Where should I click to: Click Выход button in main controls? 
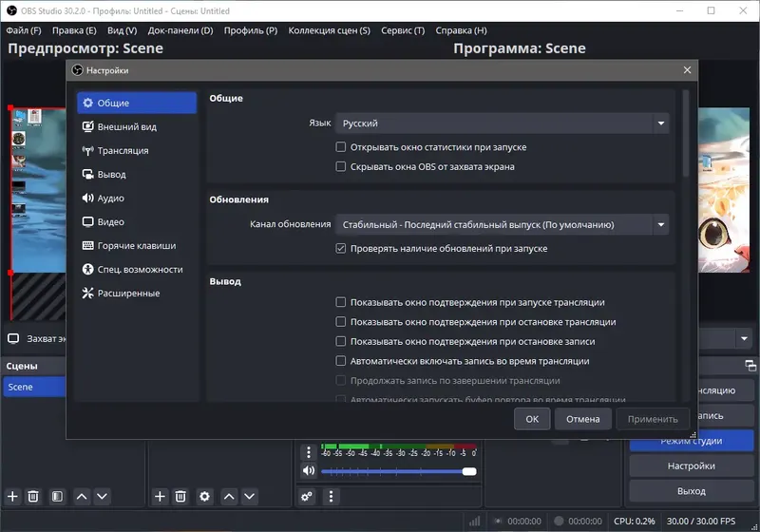pyautogui.click(x=692, y=491)
